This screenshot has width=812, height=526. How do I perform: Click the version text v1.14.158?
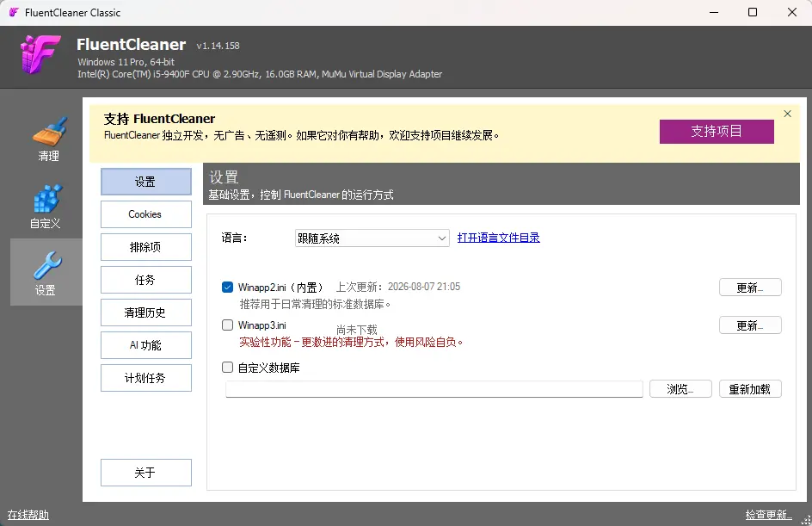click(x=218, y=46)
